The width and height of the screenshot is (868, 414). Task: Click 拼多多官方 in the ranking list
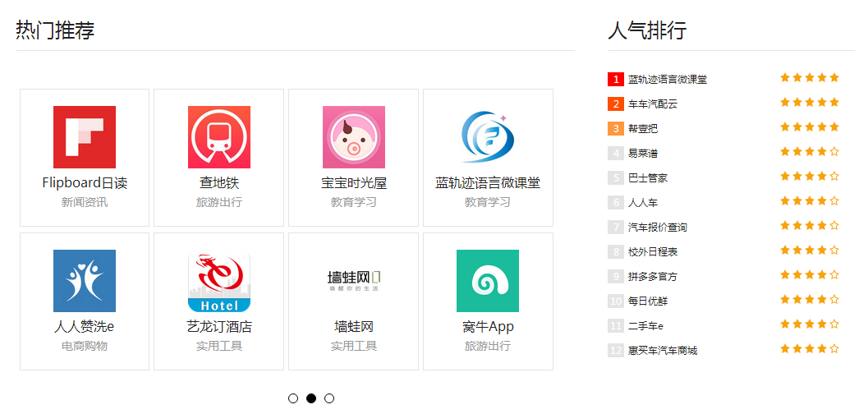[x=653, y=277]
